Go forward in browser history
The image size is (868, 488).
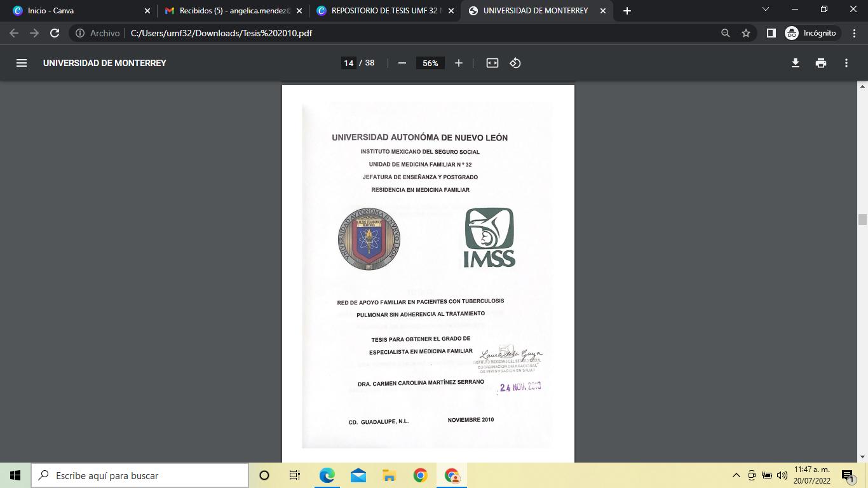pos(34,33)
